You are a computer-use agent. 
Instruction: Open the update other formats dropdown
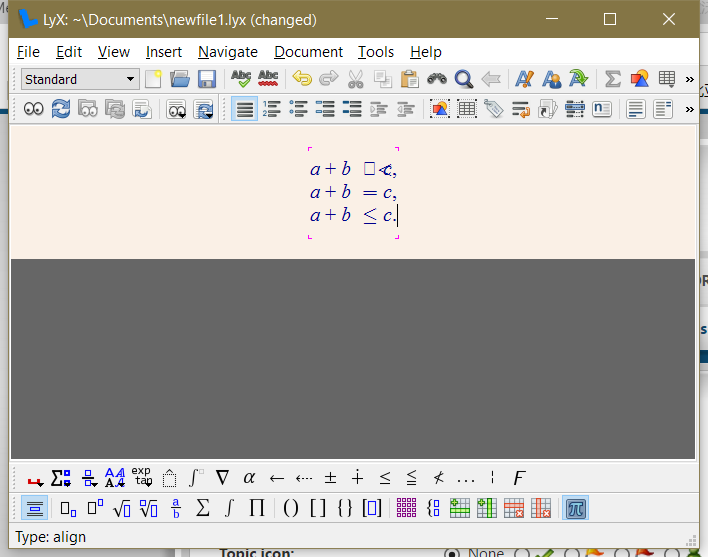(x=203, y=109)
